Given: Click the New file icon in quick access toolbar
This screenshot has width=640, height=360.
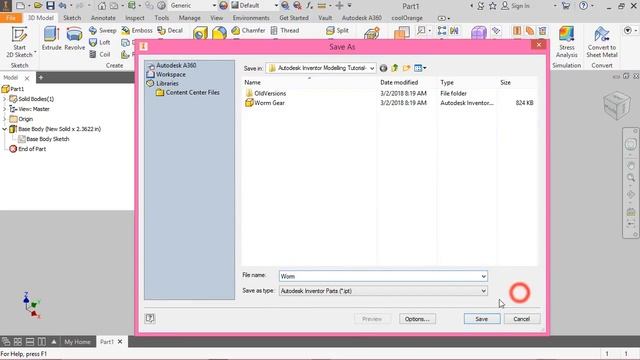Looking at the screenshot, I should pyautogui.click(x=20, y=6).
